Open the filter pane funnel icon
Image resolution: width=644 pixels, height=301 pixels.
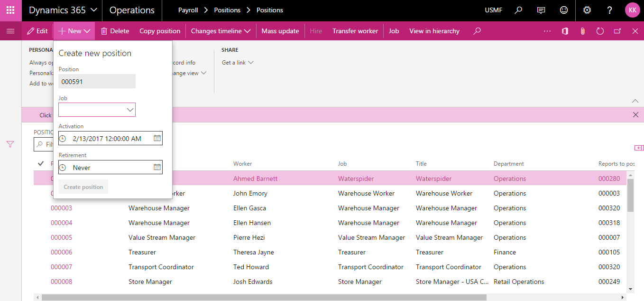click(9, 144)
